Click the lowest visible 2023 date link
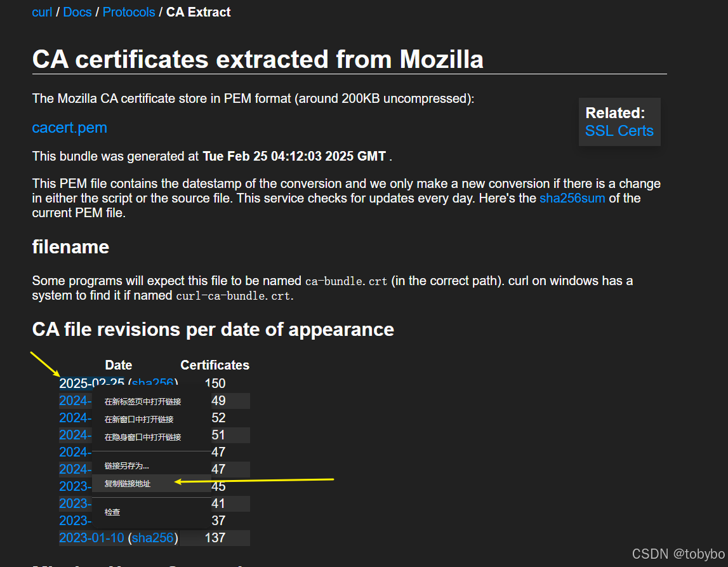Screen dimensions: 728x567 pyautogui.click(x=74, y=521)
